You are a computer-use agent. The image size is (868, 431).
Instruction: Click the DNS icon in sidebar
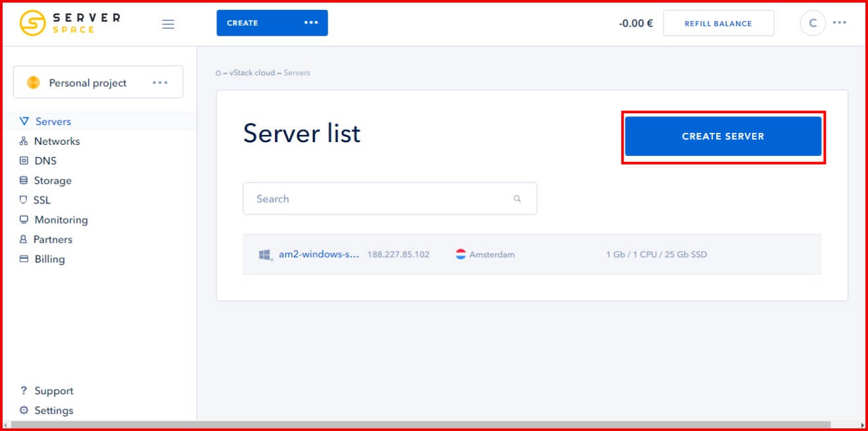pyautogui.click(x=24, y=161)
